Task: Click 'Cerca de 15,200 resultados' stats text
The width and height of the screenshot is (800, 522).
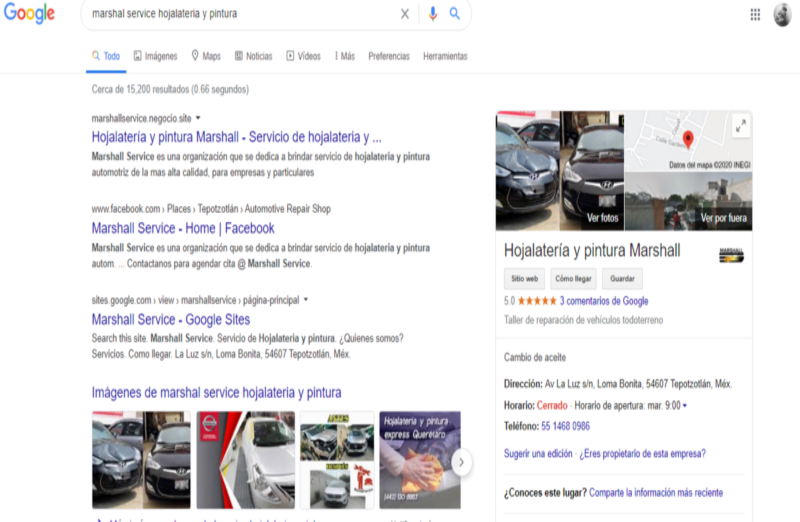Action: 170,89
